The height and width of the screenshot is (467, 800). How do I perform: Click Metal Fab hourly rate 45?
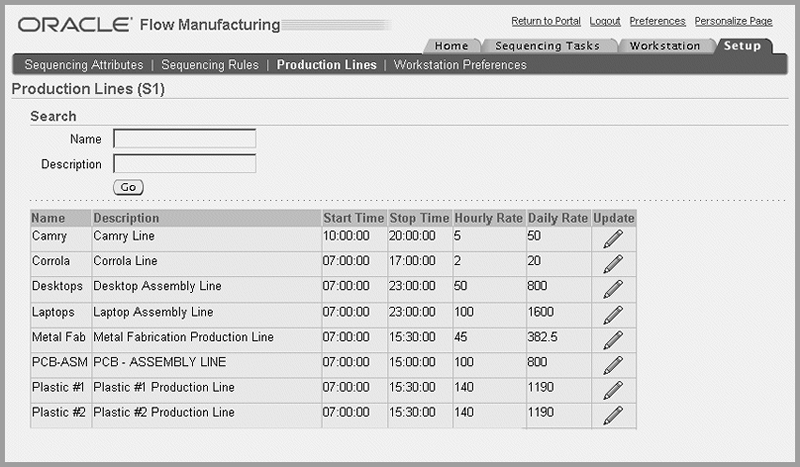click(461, 337)
